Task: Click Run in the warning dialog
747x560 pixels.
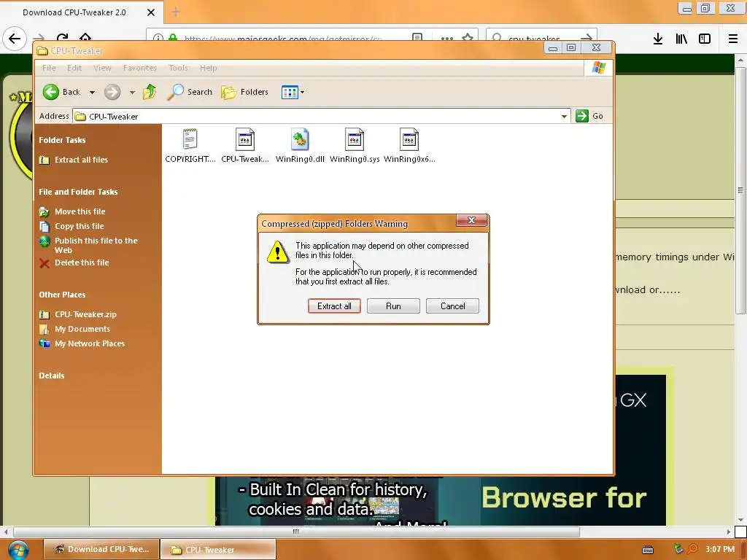Action: 393,306
